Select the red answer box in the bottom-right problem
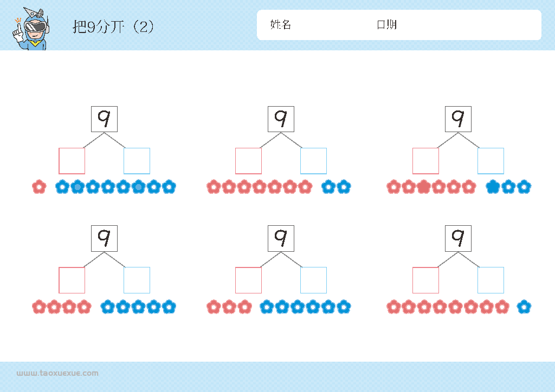Image resolution: width=555 pixels, height=392 pixels. pyautogui.click(x=426, y=280)
